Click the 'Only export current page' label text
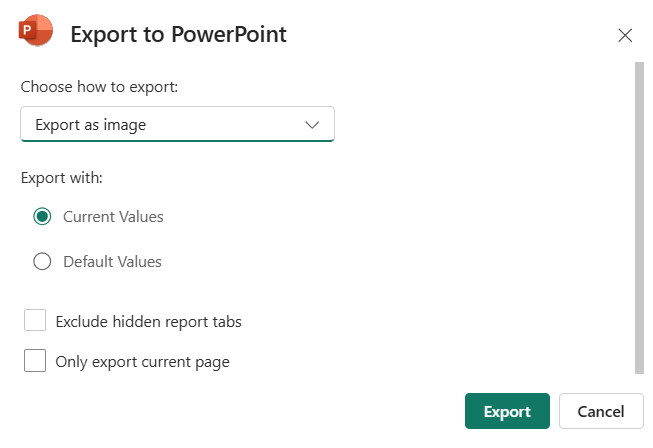 tap(142, 362)
